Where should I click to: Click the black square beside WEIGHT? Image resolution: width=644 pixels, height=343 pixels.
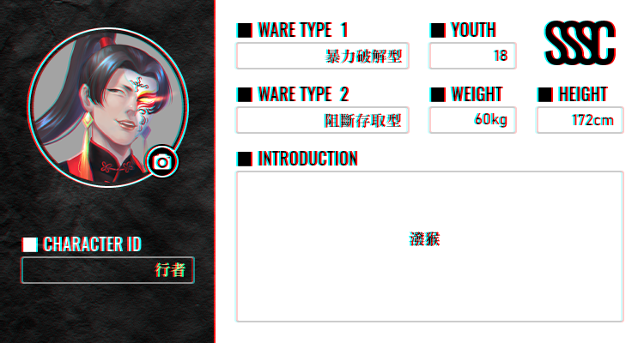(438, 95)
